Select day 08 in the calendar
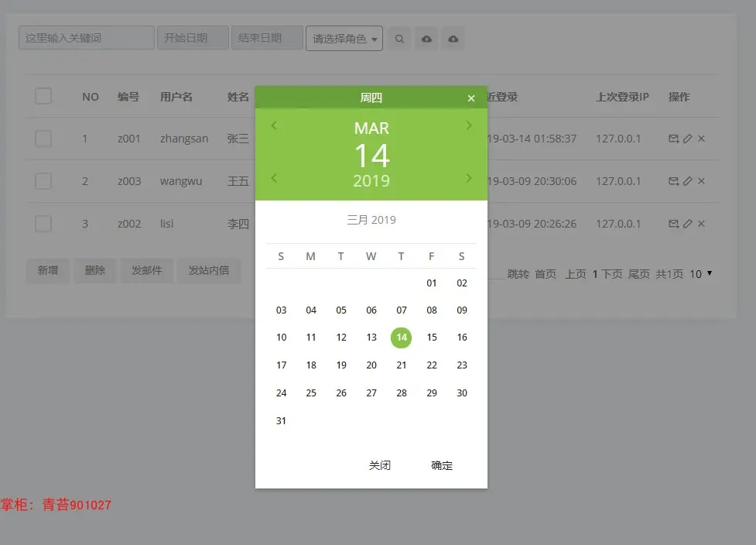The width and height of the screenshot is (756, 545). tap(432, 310)
